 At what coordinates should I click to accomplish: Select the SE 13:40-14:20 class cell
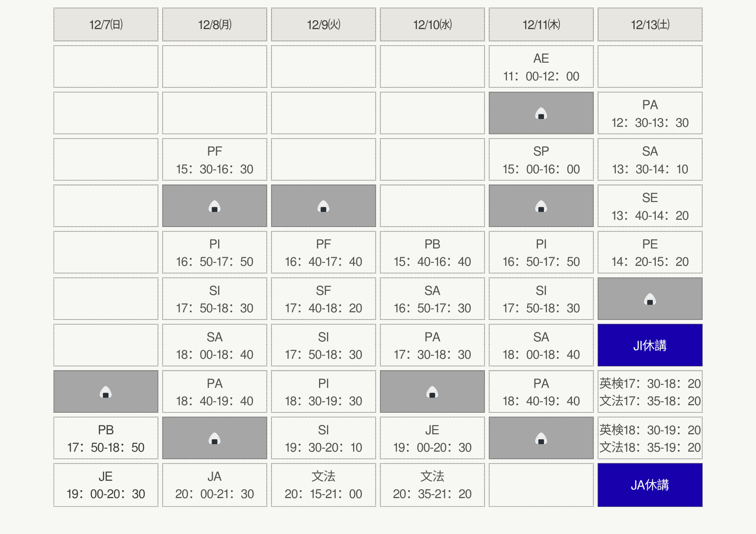[650, 206]
